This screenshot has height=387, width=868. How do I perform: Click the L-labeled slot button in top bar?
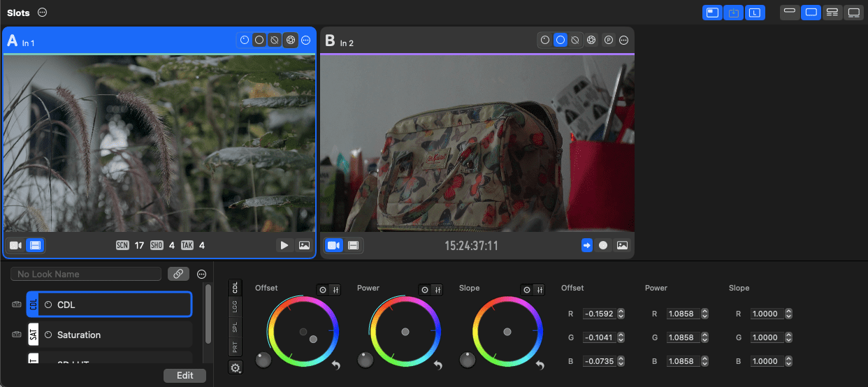pyautogui.click(x=755, y=13)
